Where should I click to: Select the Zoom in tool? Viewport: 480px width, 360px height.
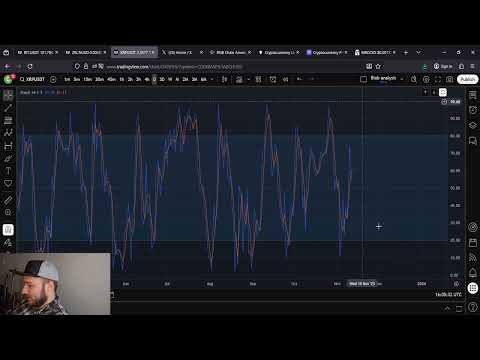click(8, 212)
